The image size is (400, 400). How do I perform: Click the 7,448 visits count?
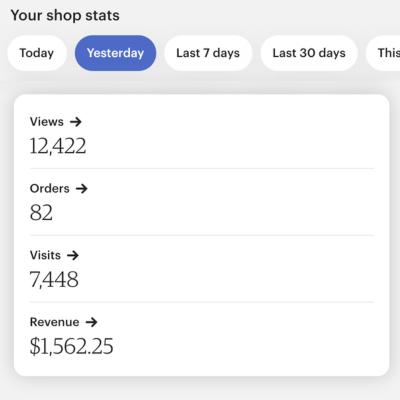(x=54, y=279)
